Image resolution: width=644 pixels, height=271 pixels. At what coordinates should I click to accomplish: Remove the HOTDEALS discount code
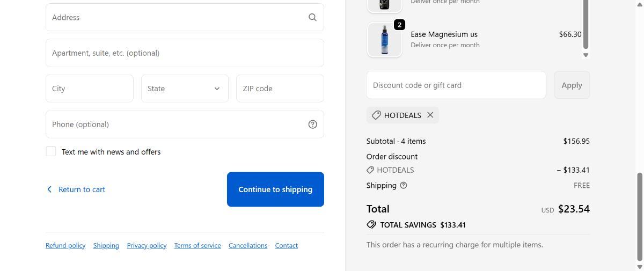pos(430,115)
